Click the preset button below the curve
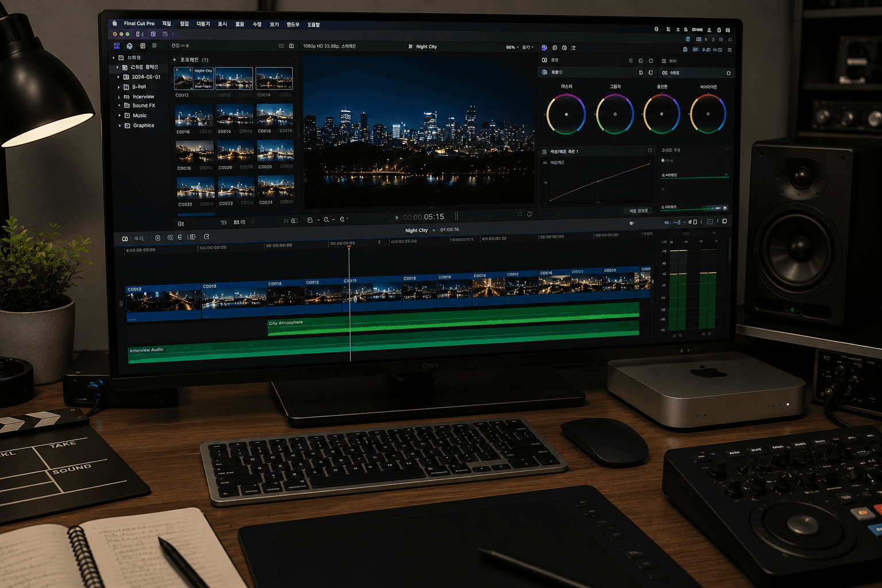 coord(638,211)
